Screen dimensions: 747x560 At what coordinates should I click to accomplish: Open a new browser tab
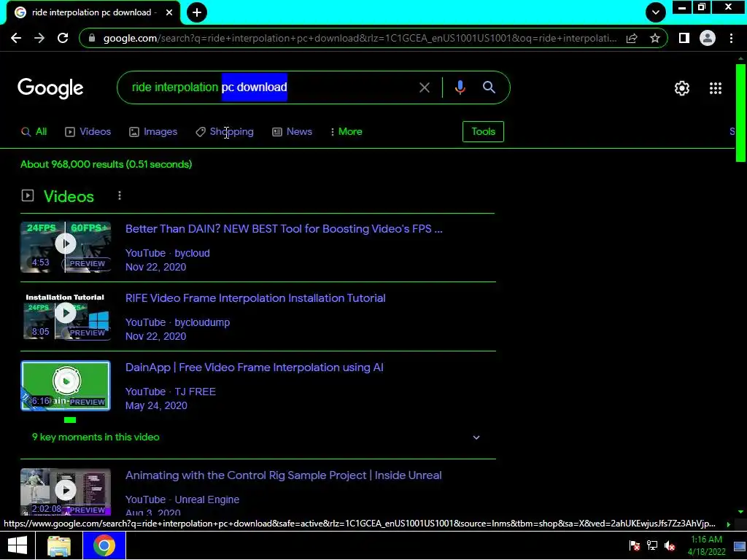tap(197, 12)
